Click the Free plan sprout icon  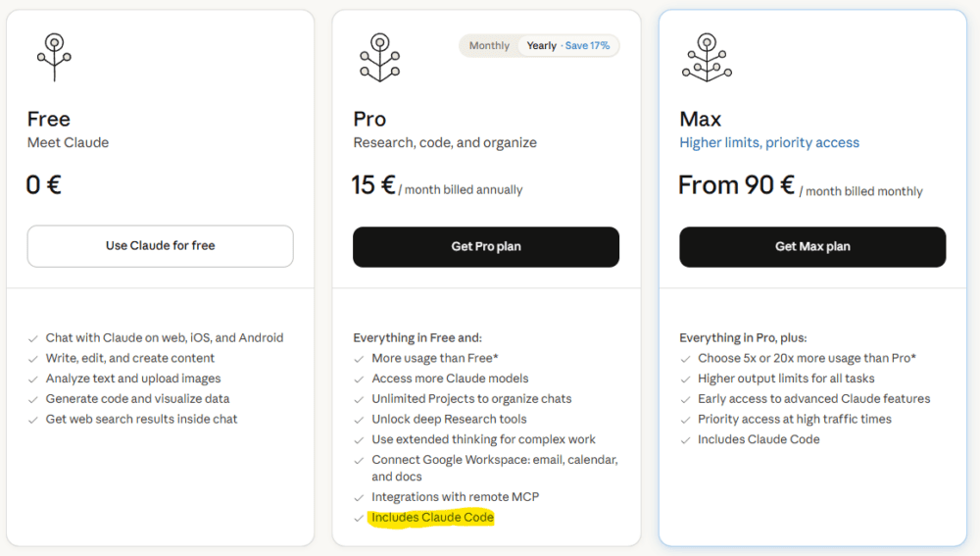click(54, 57)
